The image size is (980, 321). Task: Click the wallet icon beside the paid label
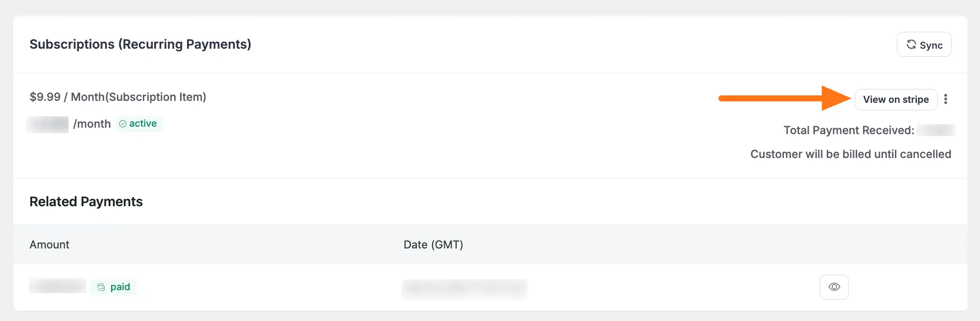[x=101, y=287]
